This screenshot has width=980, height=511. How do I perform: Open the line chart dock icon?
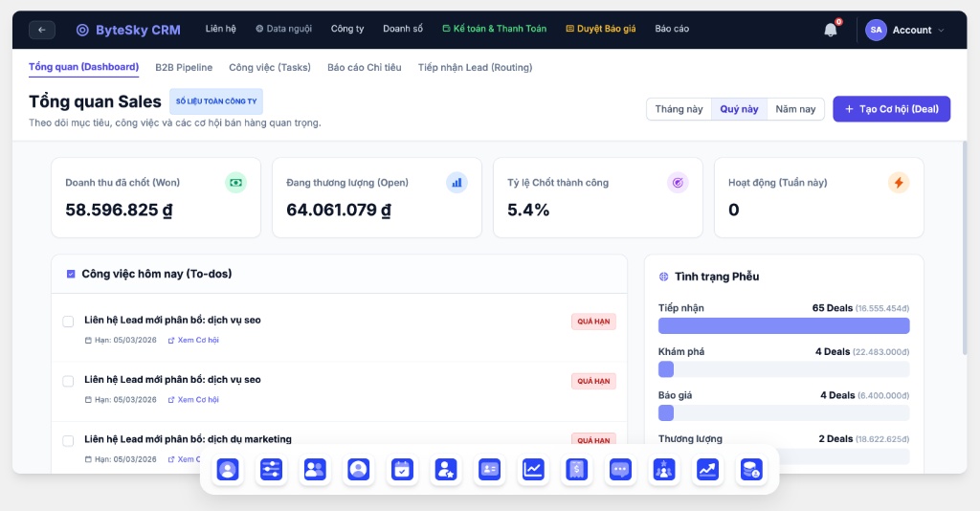[533, 470]
